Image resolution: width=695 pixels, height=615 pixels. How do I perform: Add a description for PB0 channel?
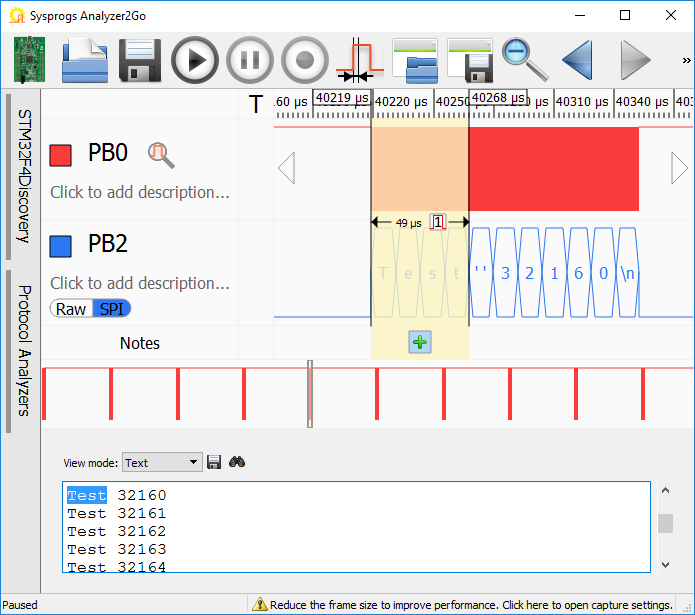tap(140, 192)
